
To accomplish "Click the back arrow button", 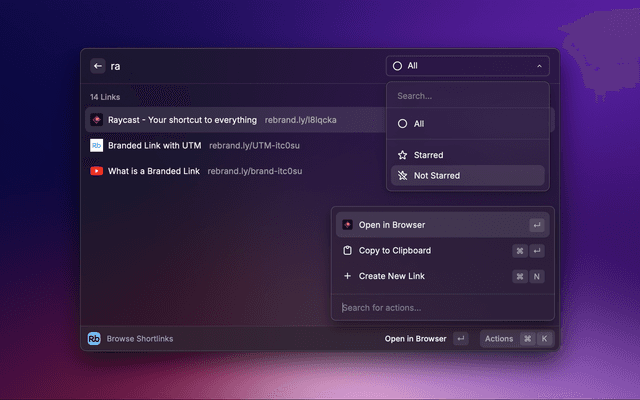I will click(97, 66).
